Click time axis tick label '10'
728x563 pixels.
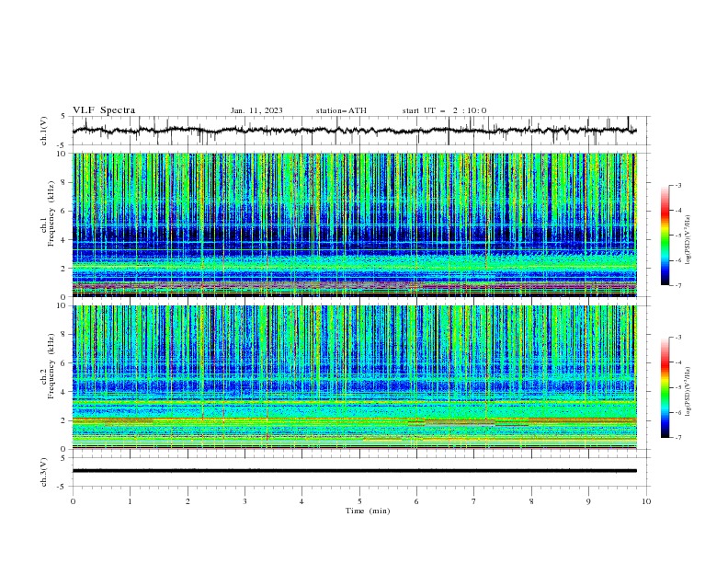pyautogui.click(x=646, y=501)
